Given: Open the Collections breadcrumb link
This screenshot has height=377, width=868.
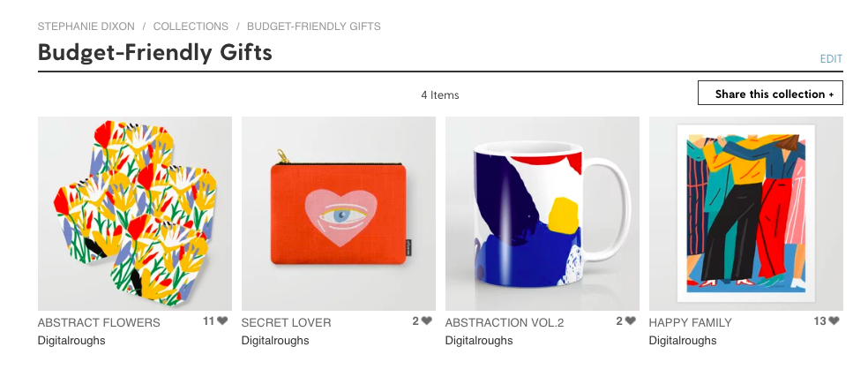Looking at the screenshot, I should coord(191,26).
